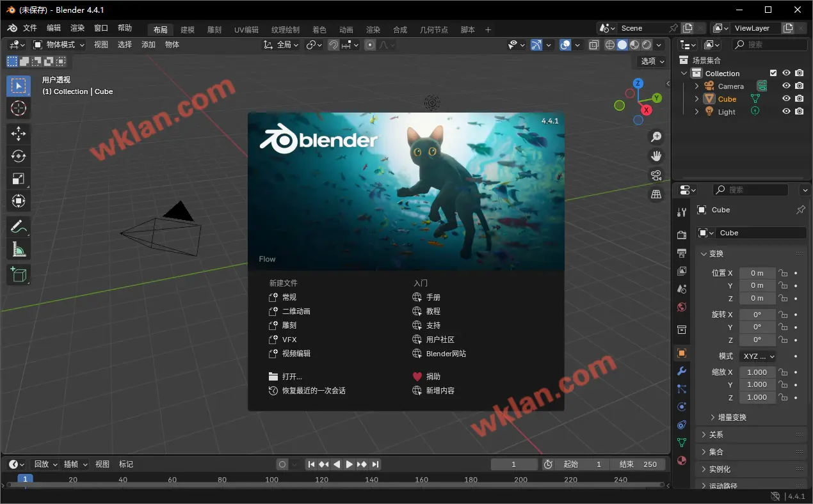This screenshot has width=813, height=504.
Task: Select the Annotate tool
Action: pos(19,226)
